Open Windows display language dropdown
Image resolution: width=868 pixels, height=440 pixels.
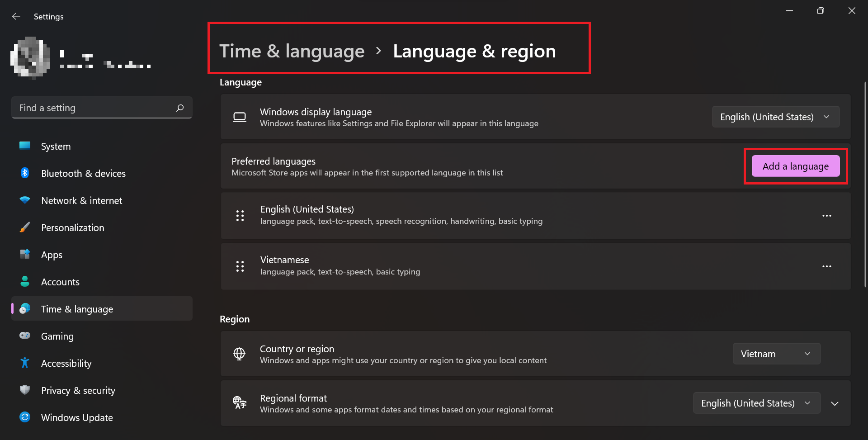point(776,117)
